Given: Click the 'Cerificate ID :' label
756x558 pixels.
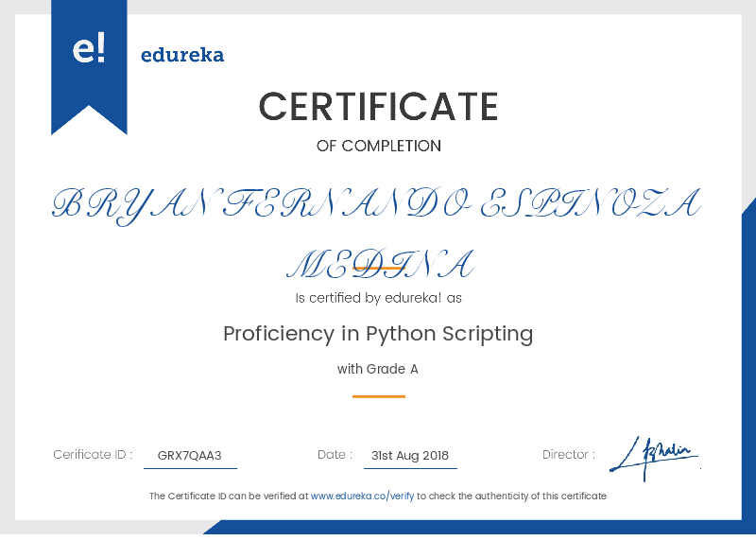Looking at the screenshot, I should (x=93, y=455).
